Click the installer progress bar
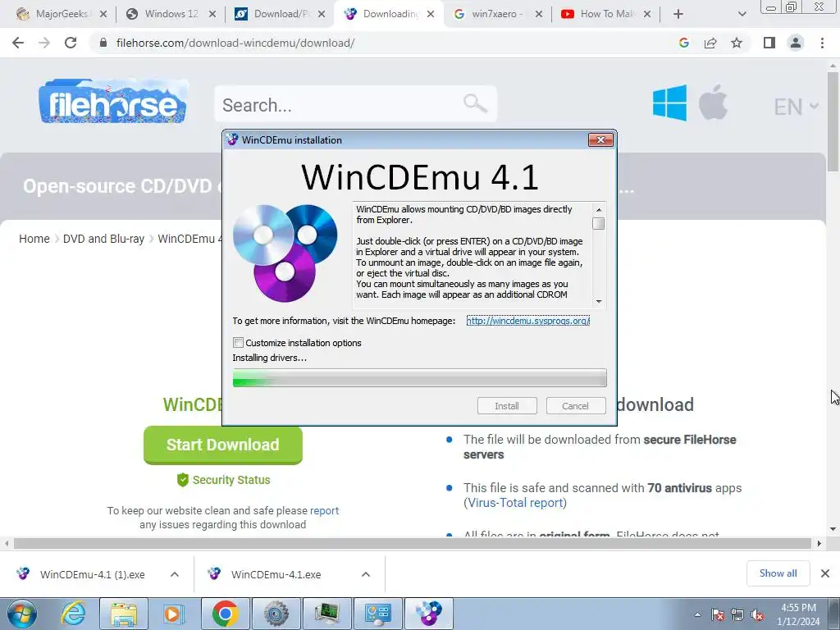 tap(419, 377)
